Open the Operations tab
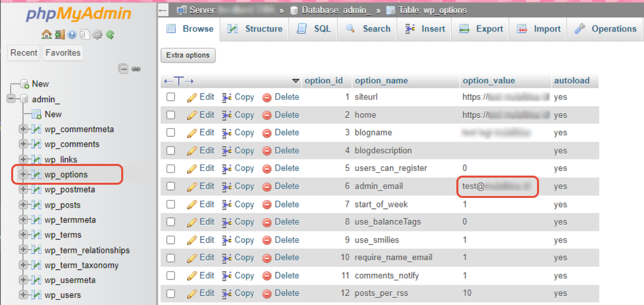The image size is (644, 305). [x=605, y=29]
